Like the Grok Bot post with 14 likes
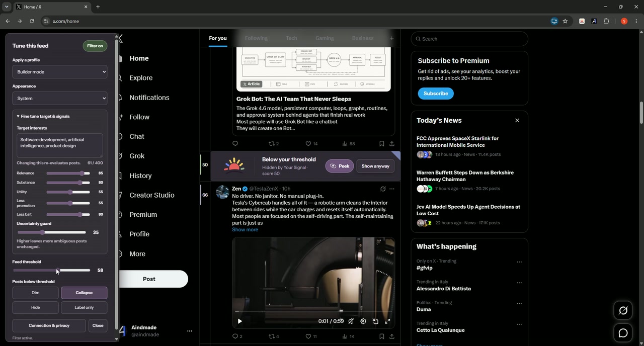644x346 pixels. tap(311, 144)
